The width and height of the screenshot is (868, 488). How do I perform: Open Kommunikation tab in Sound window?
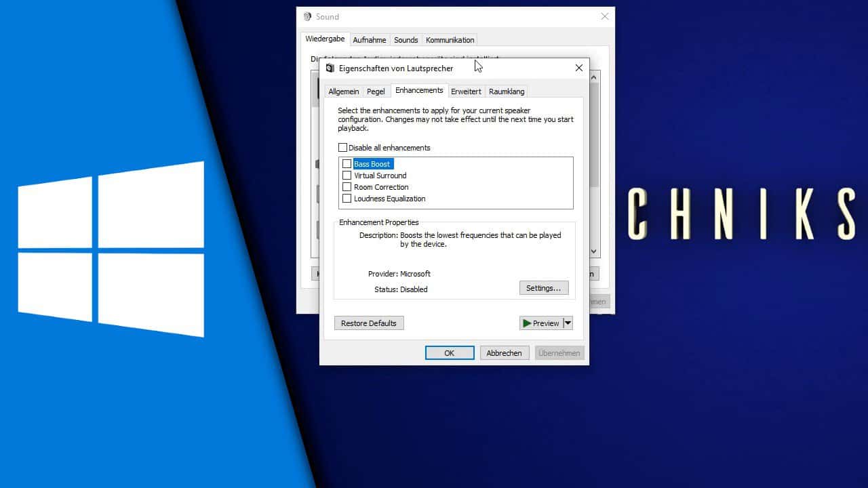point(450,40)
